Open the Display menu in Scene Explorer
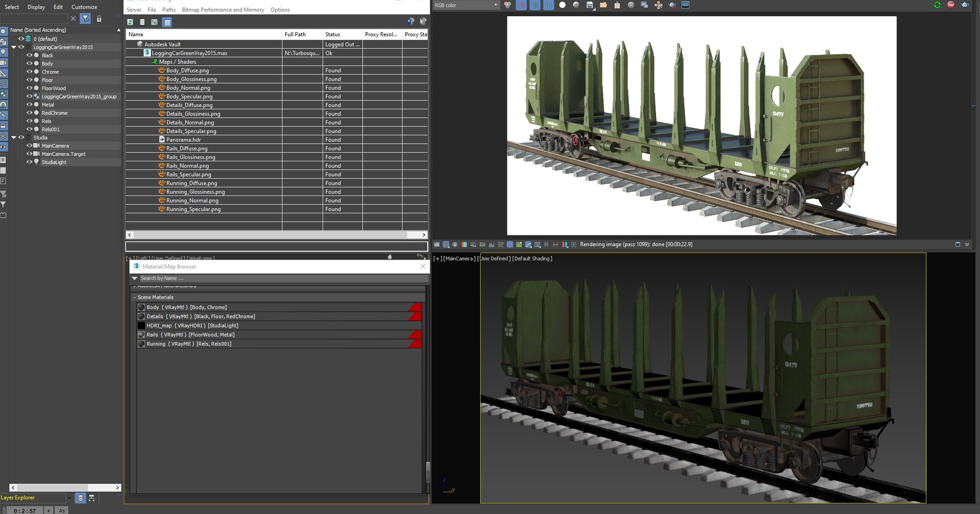 [x=36, y=7]
